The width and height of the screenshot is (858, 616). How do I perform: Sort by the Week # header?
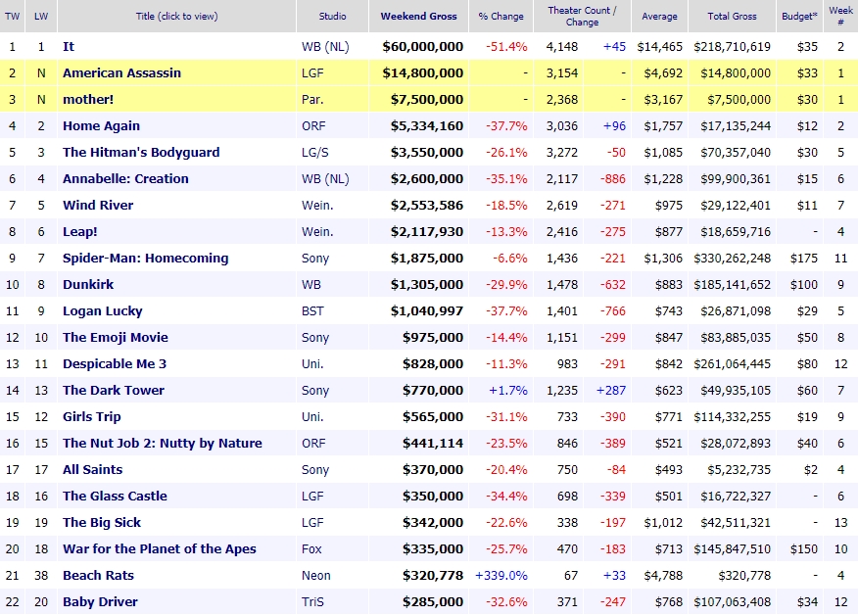click(x=841, y=17)
